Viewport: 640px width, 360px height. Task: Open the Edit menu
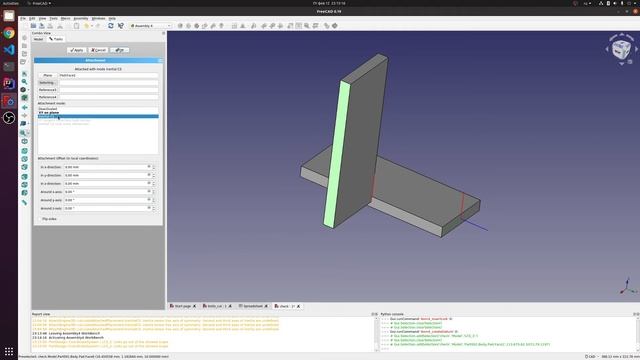tap(32, 18)
